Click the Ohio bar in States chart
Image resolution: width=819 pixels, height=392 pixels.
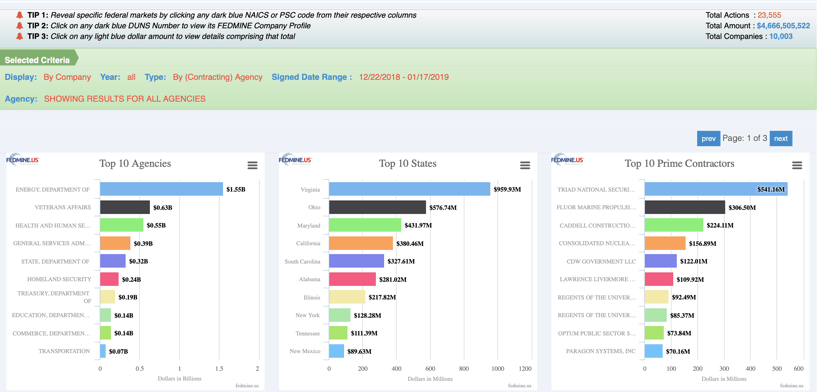tap(378, 207)
